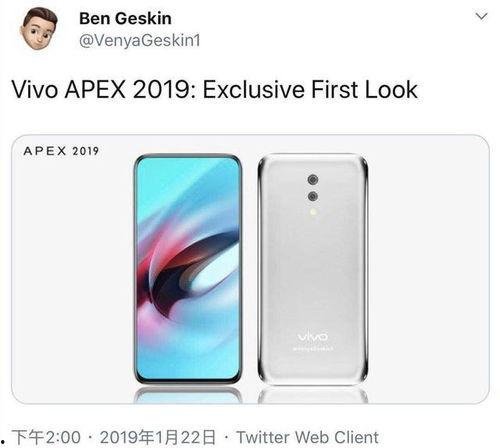Click the 下午2:00 tweet timestamp

tap(46, 437)
